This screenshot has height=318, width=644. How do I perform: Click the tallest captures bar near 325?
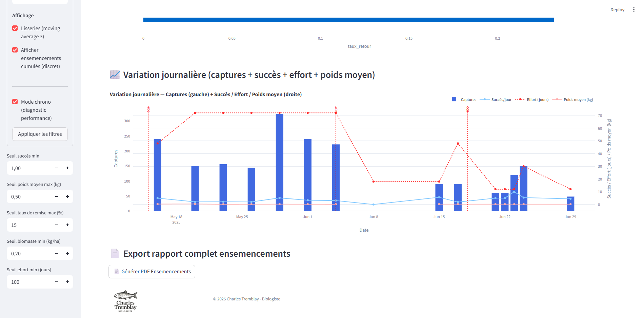(x=280, y=162)
